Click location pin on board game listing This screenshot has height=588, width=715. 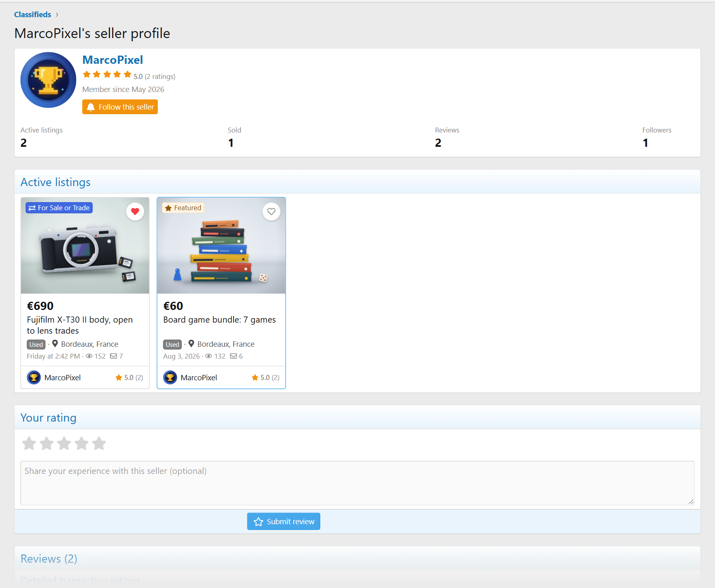pos(191,344)
